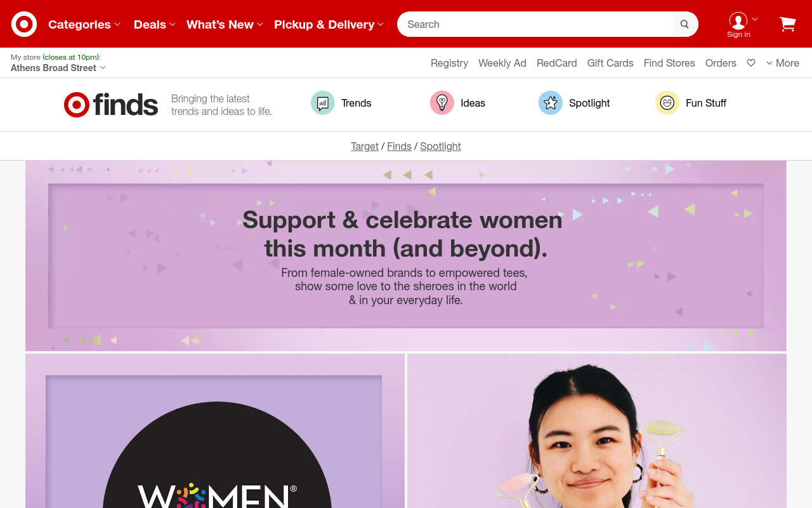
Task: Click the search magnifier button
Action: click(x=684, y=24)
